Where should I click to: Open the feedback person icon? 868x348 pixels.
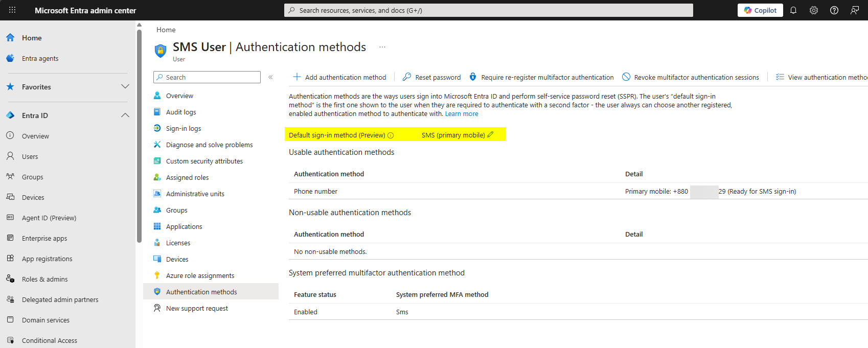click(855, 10)
